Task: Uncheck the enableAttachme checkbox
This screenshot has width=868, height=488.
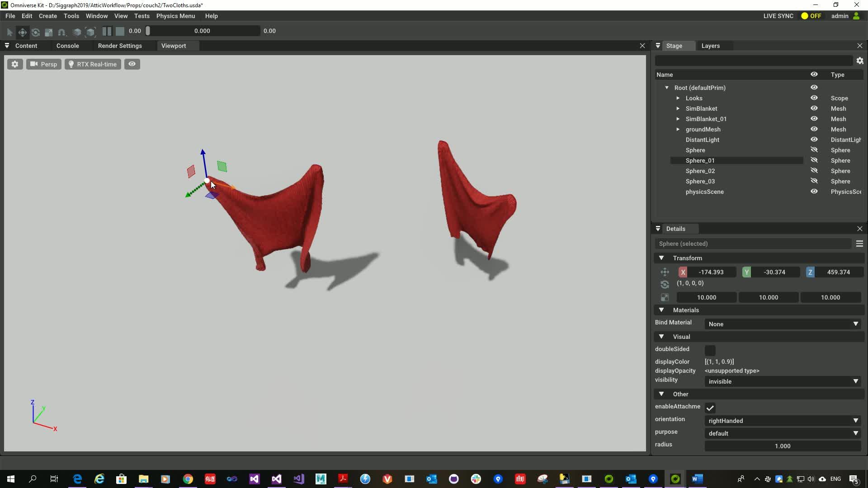Action: click(710, 407)
